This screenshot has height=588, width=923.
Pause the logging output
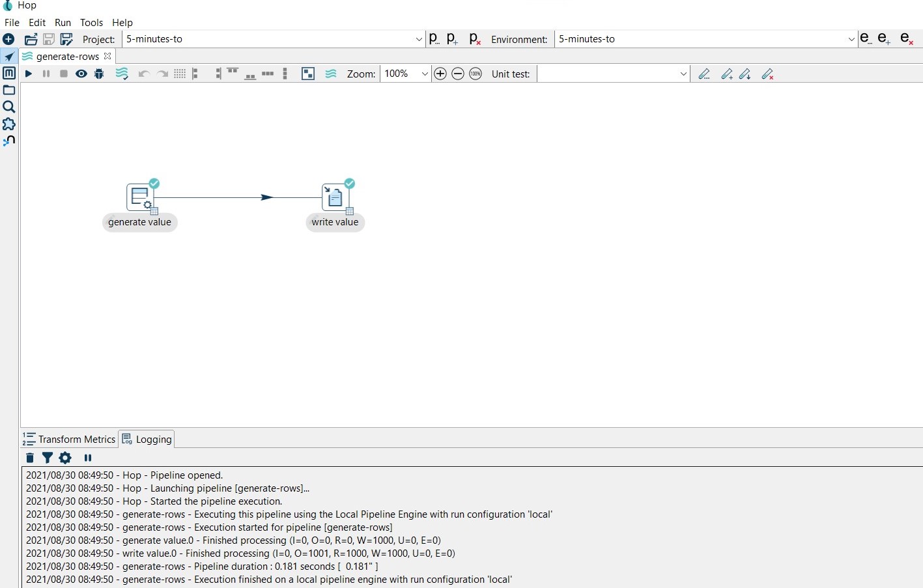88,458
